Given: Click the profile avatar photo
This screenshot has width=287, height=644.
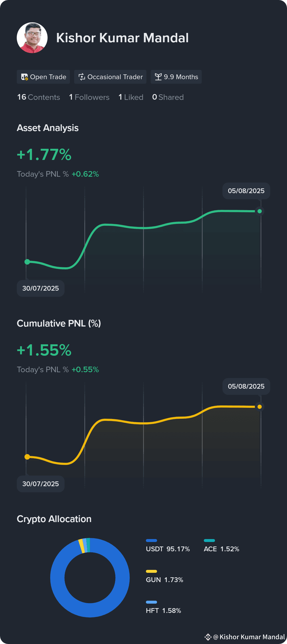Looking at the screenshot, I should [x=32, y=38].
